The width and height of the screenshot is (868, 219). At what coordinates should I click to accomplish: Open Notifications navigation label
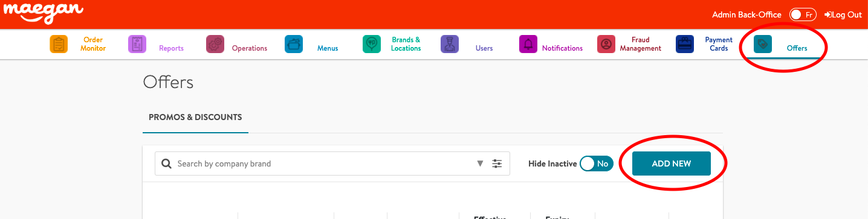pyautogui.click(x=562, y=48)
